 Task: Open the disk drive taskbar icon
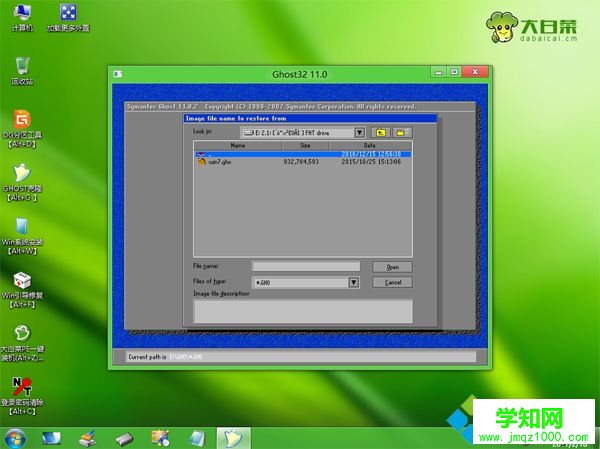(124, 439)
